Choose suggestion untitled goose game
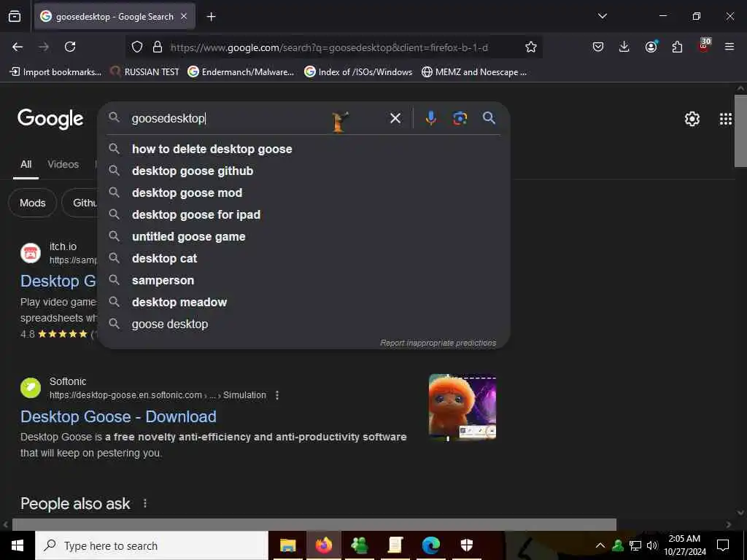Viewport: 747px width, 560px height. pyautogui.click(x=303, y=237)
